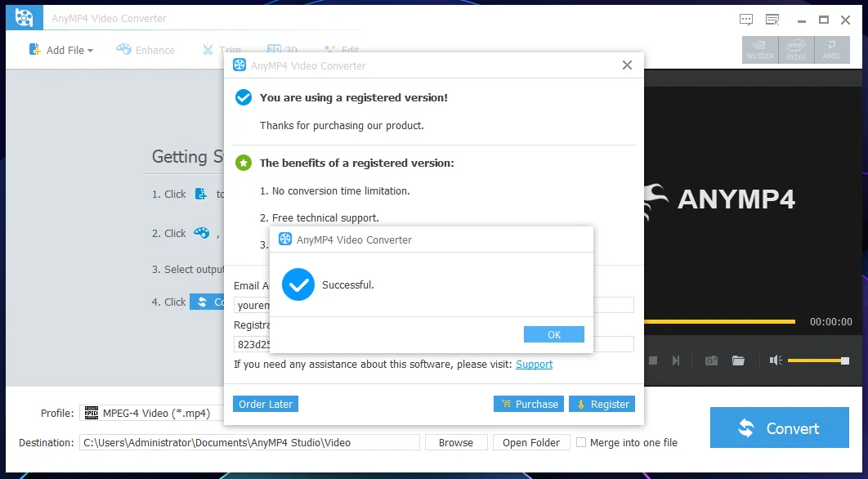The width and height of the screenshot is (868, 479).
Task: Adjust the volume slider in the player
Action: pyautogui.click(x=818, y=360)
